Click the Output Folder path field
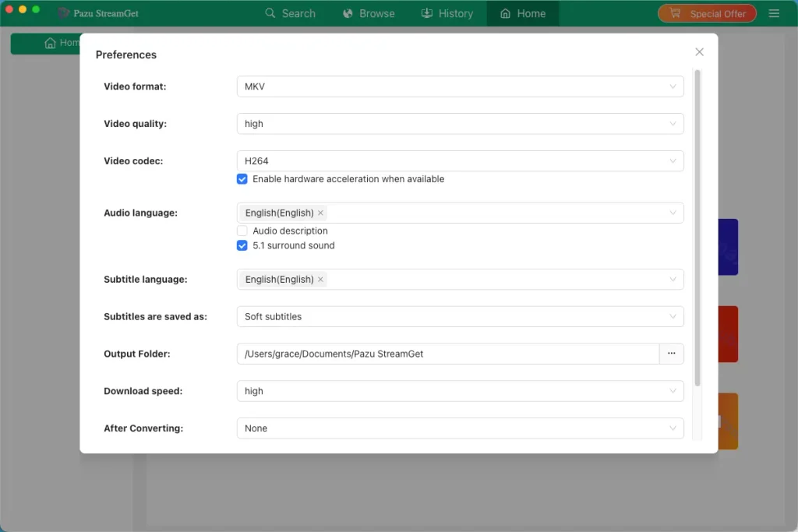 point(448,354)
